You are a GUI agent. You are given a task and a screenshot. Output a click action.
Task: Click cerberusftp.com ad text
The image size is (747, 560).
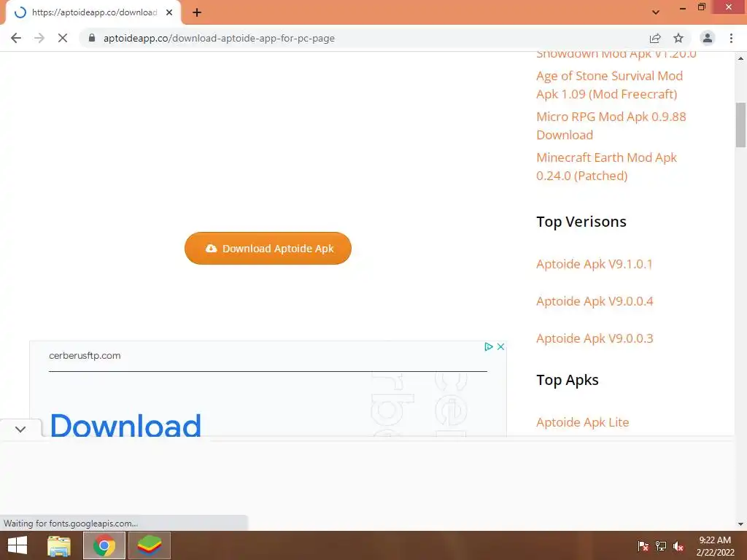point(85,355)
